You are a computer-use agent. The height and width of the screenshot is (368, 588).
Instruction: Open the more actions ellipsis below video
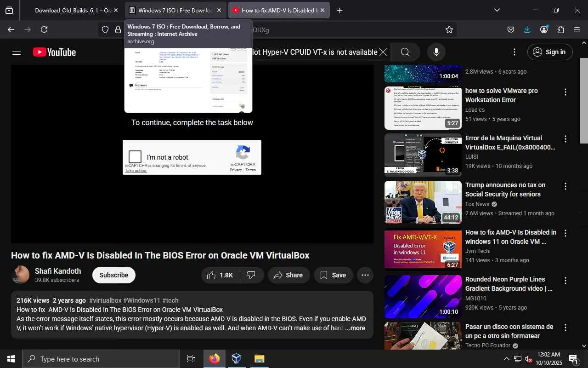365,275
